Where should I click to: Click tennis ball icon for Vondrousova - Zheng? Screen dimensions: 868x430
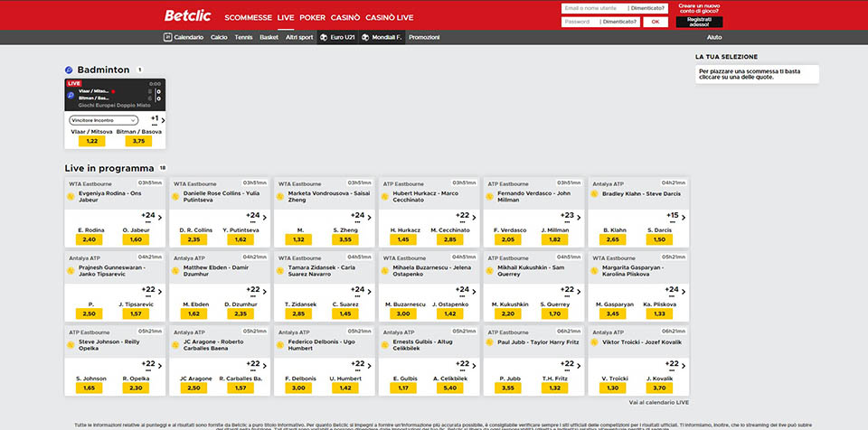tap(280, 196)
